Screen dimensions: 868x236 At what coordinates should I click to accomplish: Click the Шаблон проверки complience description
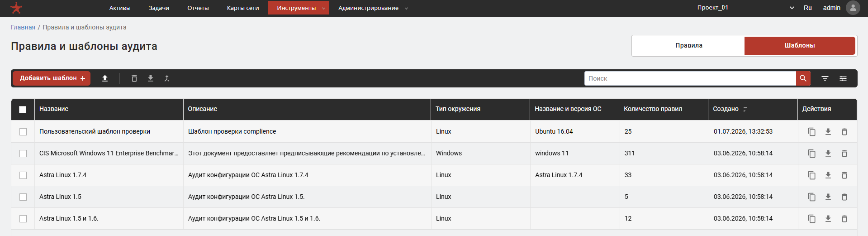(232, 132)
